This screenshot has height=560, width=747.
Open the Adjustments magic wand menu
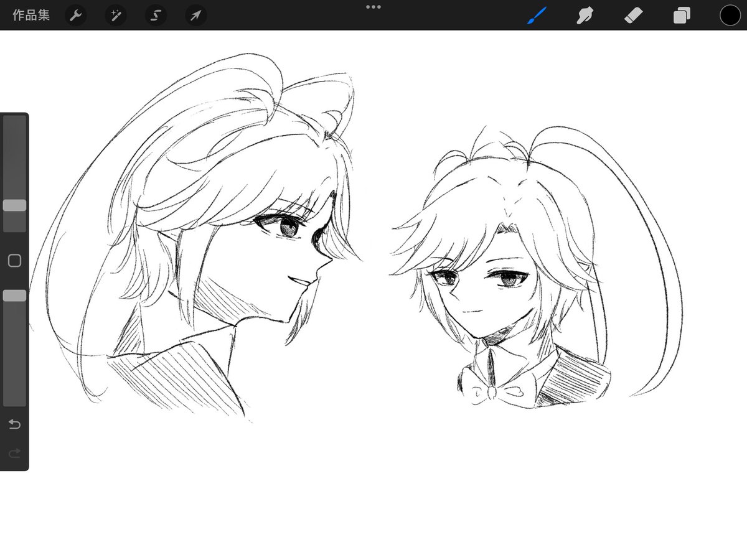(x=116, y=16)
